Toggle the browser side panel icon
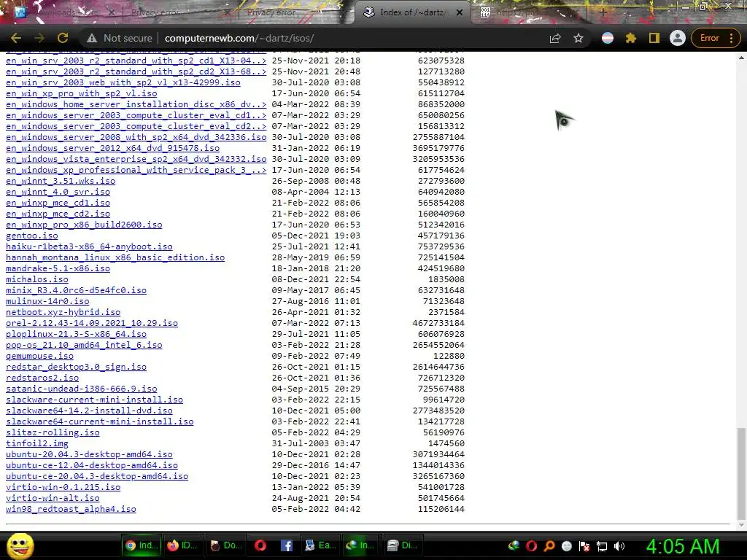This screenshot has width=747, height=560. tap(654, 38)
